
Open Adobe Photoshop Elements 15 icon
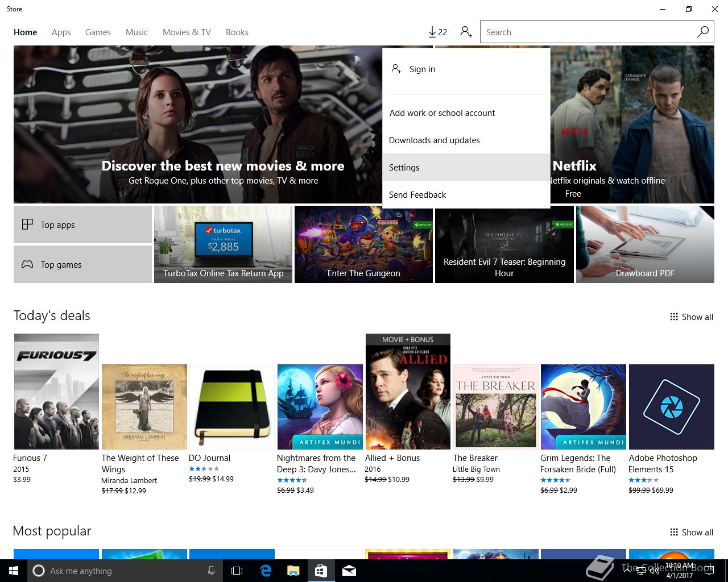(672, 407)
